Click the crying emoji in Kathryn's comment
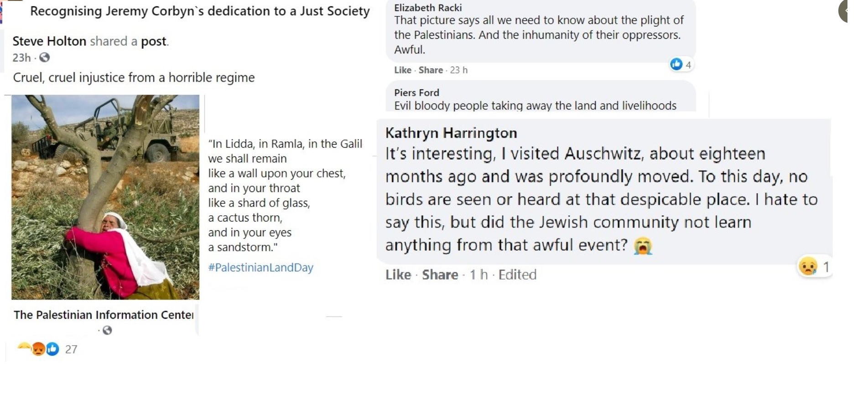868x404 pixels. (x=643, y=246)
